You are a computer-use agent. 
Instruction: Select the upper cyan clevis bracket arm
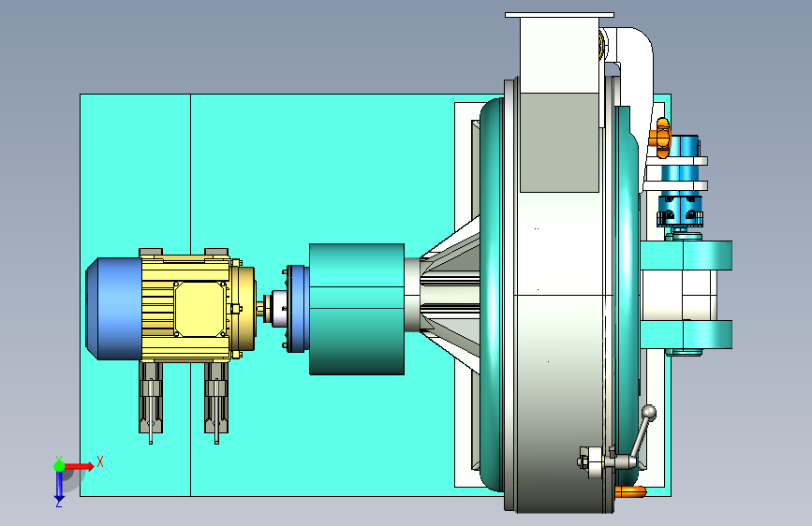click(x=687, y=256)
